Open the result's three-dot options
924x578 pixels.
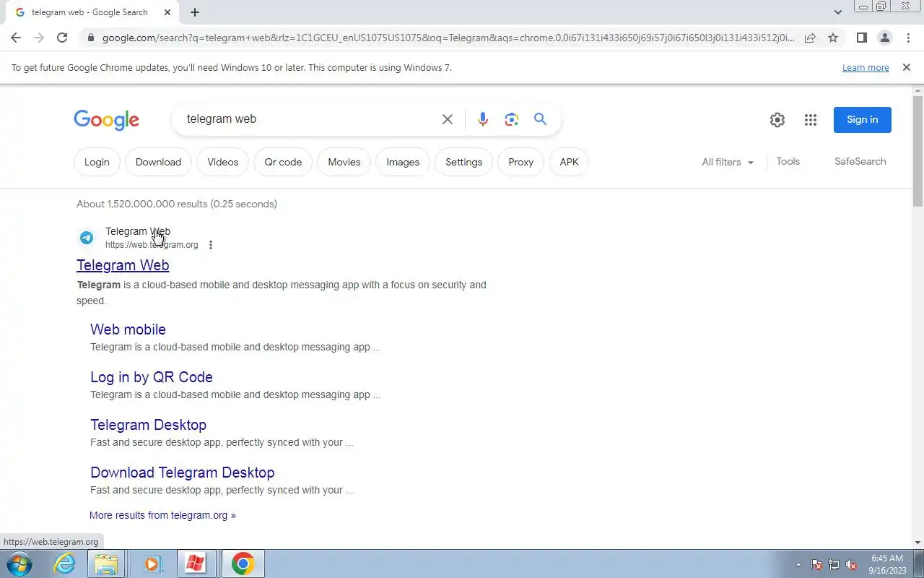tap(211, 245)
